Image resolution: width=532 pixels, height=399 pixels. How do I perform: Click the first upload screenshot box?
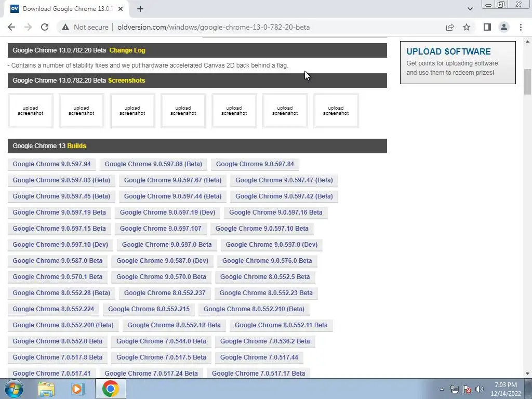click(31, 111)
